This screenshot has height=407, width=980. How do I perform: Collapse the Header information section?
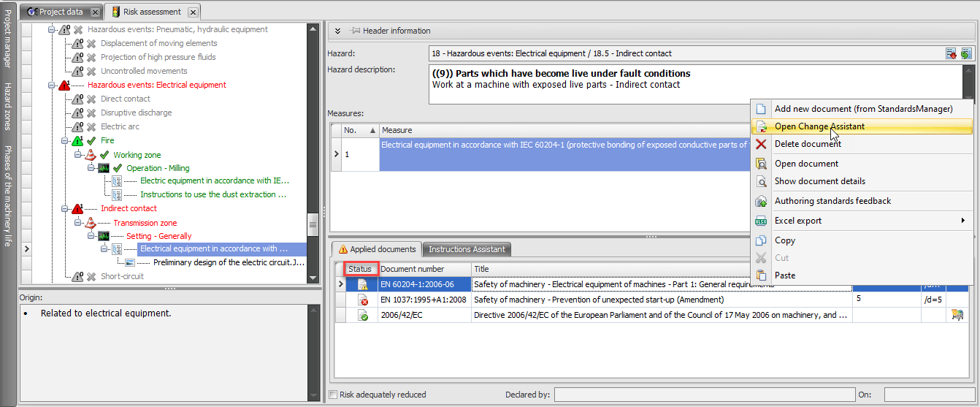(x=338, y=31)
